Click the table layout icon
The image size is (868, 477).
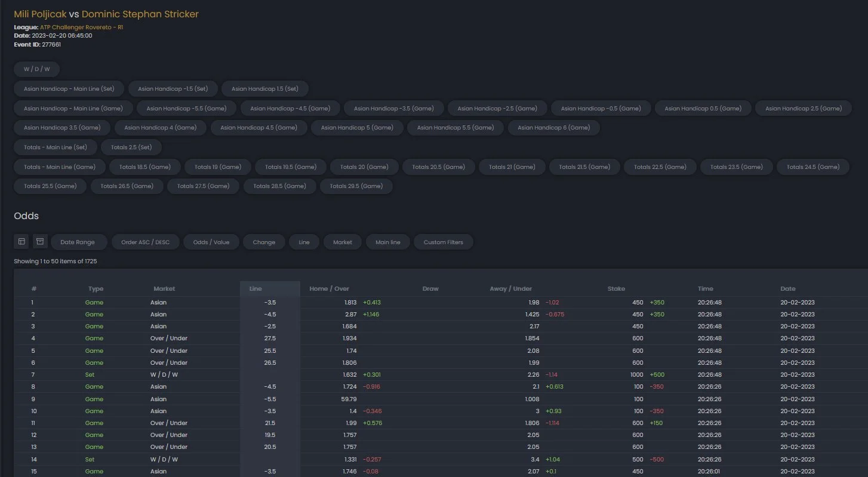(21, 242)
